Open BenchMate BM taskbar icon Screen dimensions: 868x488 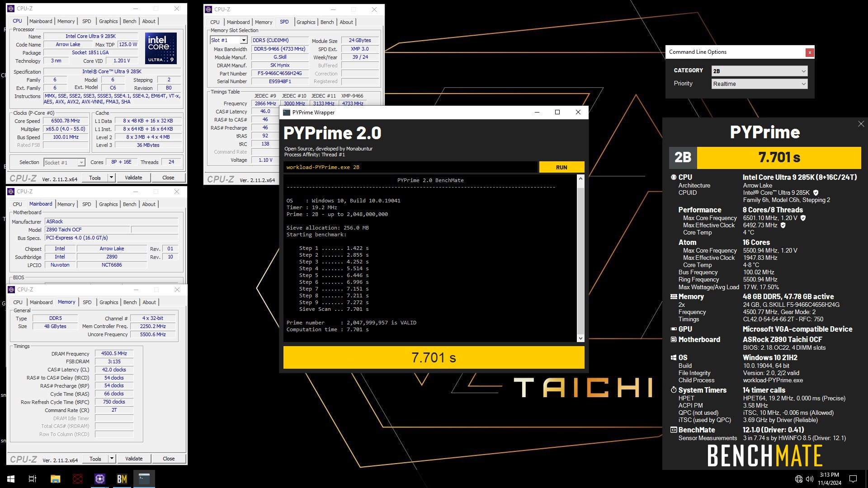(122, 479)
